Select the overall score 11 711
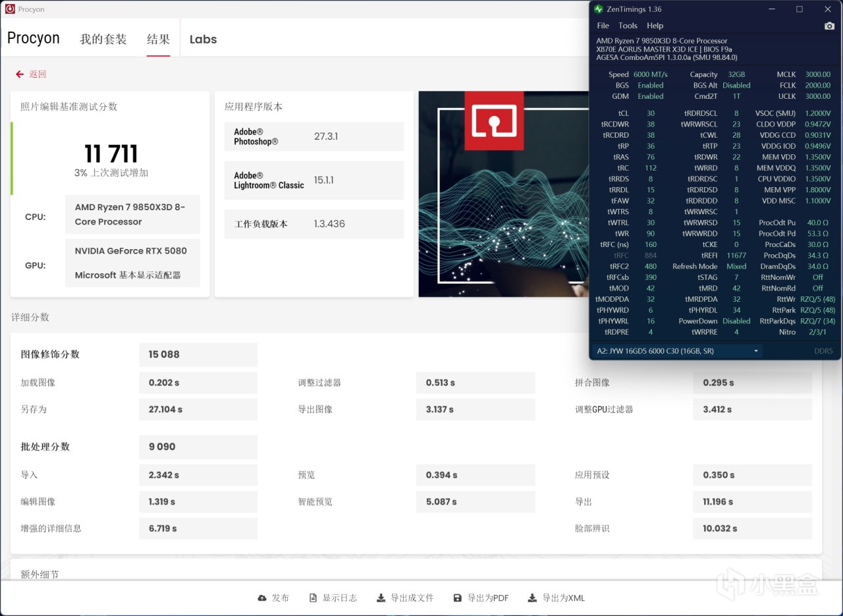Viewport: 843px width, 616px height. [x=111, y=154]
